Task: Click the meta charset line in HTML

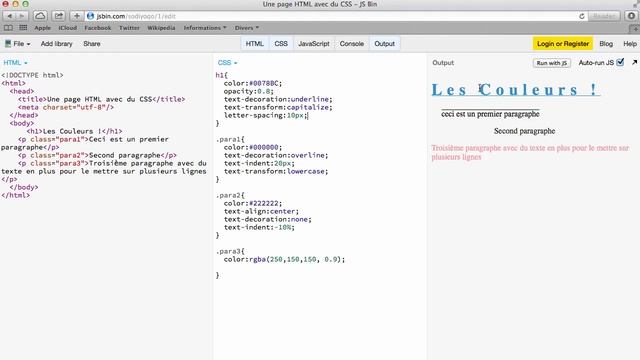Action: pos(66,107)
